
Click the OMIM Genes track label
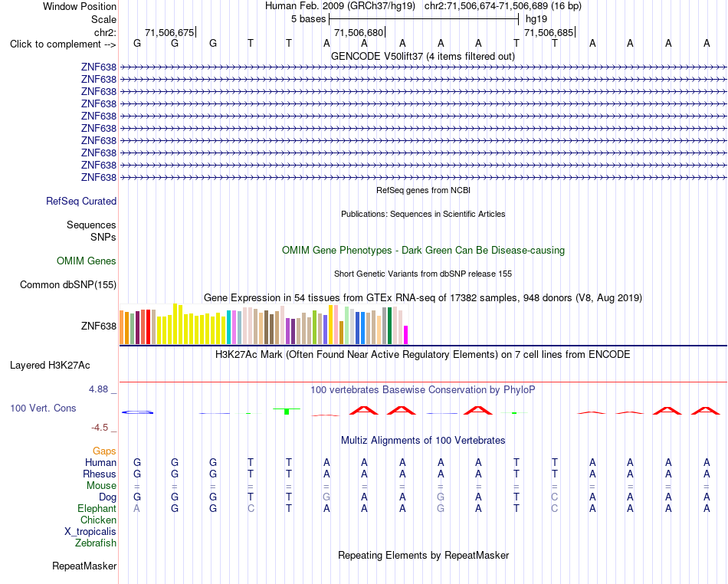[x=87, y=261]
